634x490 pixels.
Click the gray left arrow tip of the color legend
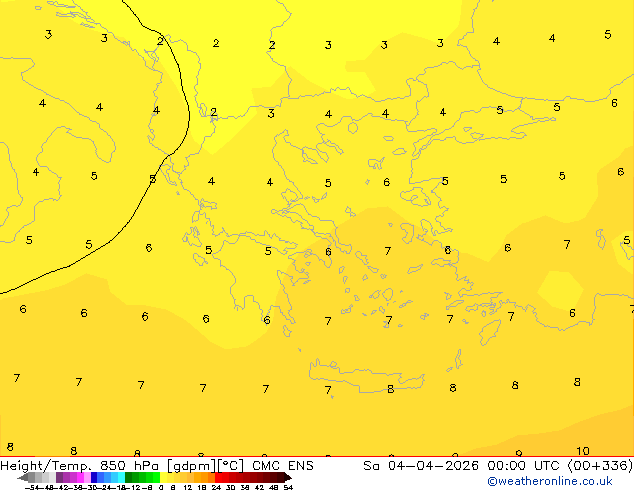click(x=22, y=478)
